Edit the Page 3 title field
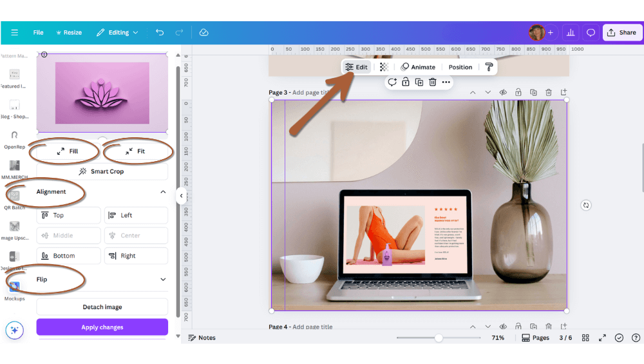This screenshot has height=364, width=644. tap(311, 92)
